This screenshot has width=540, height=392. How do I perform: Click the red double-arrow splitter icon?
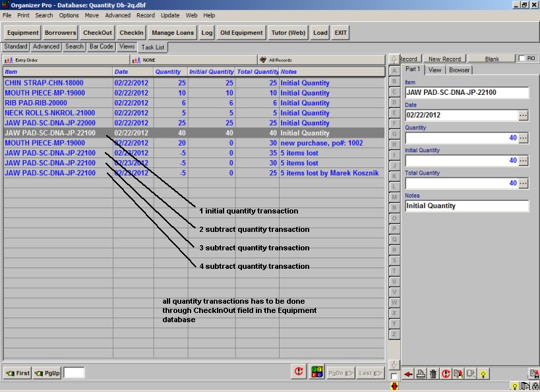tap(394, 386)
